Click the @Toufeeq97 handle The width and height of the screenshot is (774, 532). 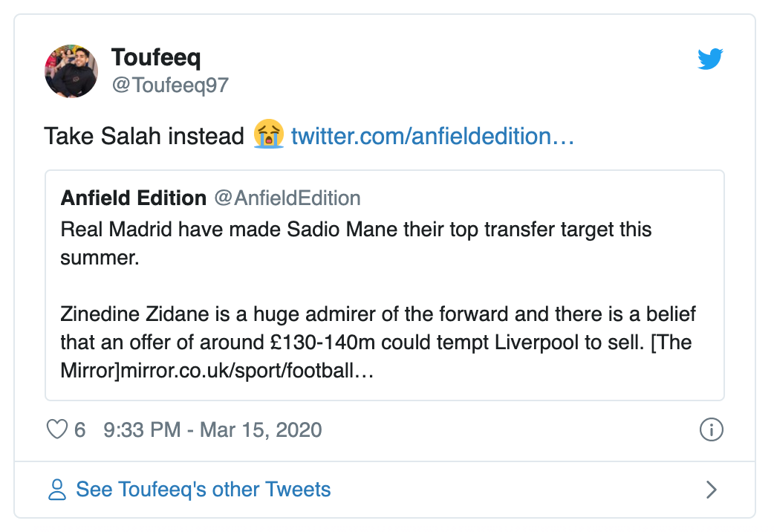pos(169,84)
